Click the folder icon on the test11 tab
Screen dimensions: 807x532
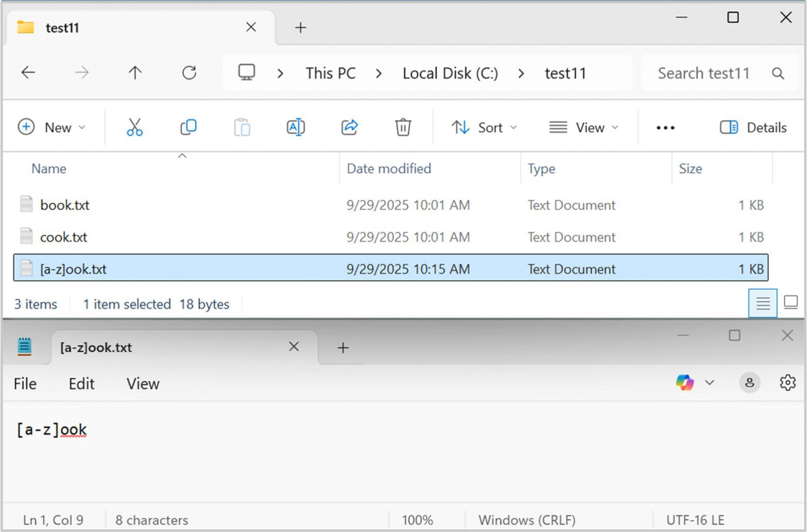[x=25, y=27]
